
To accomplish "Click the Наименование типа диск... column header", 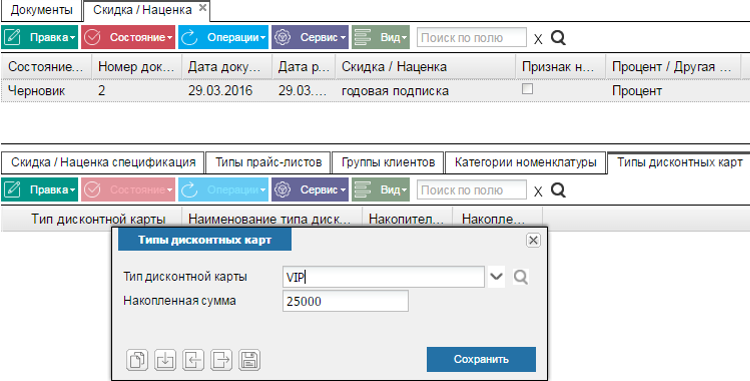I will tap(271, 219).
